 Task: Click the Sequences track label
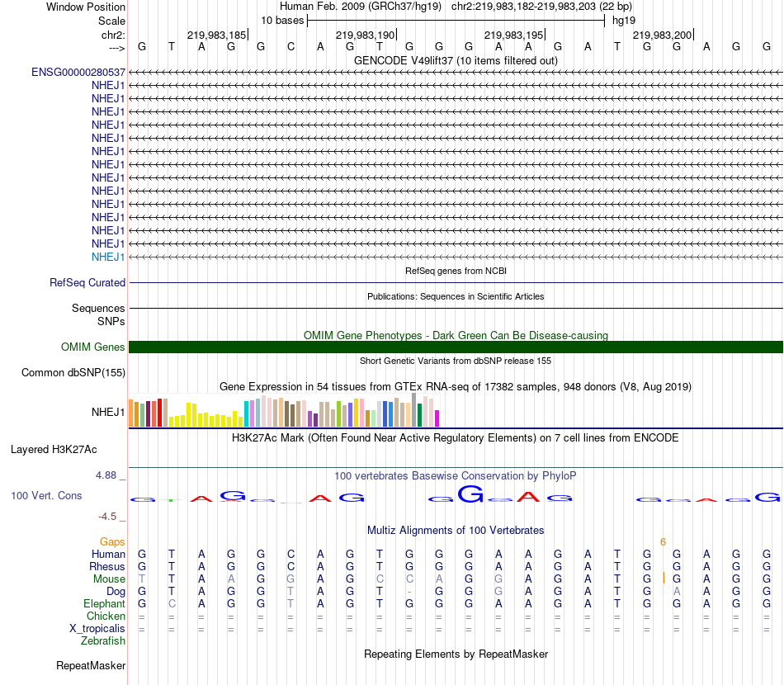[98, 308]
